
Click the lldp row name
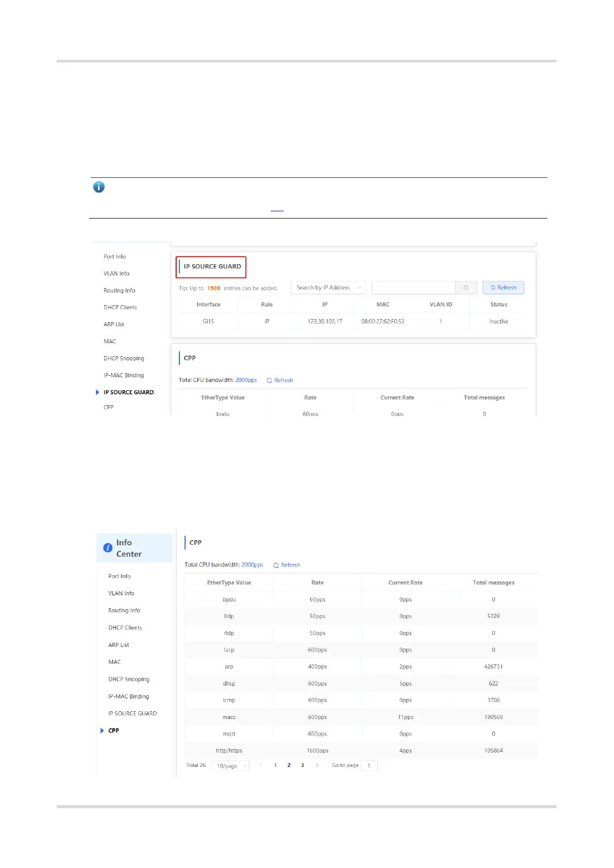[x=229, y=616]
